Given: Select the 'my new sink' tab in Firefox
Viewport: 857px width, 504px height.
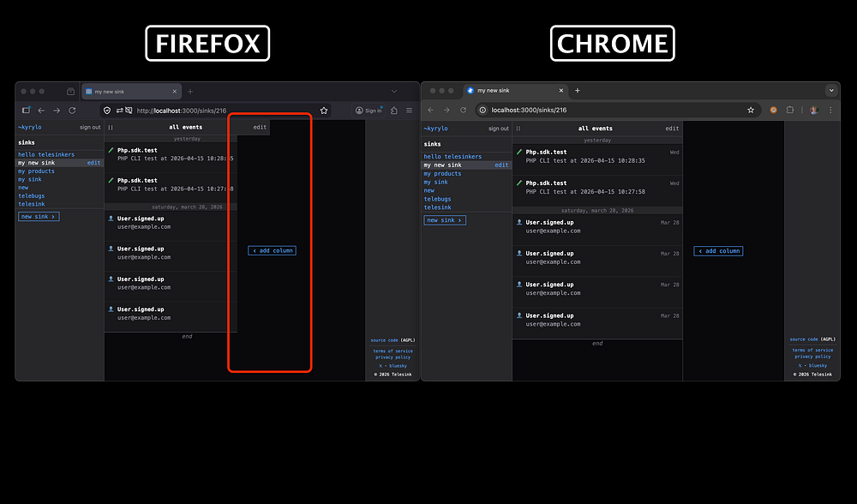Looking at the screenshot, I should [132, 92].
